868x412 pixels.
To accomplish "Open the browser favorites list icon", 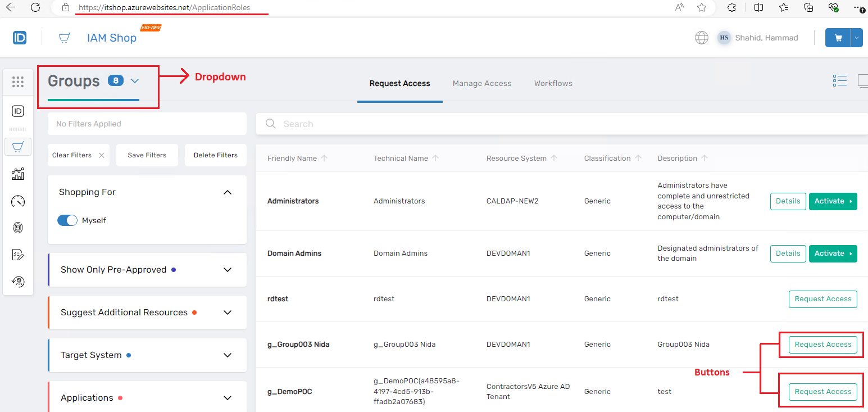I will (784, 7).
